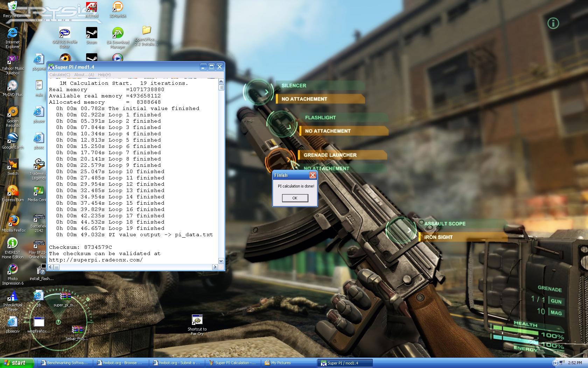588x368 pixels.
Task: Click OK in the Finish dialog
Action: 295,198
